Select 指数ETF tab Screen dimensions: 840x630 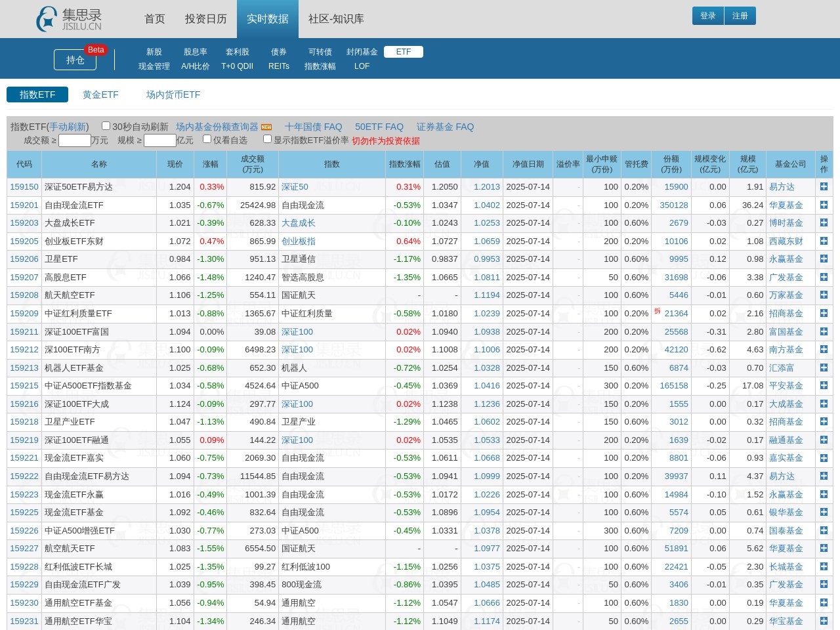pos(37,94)
